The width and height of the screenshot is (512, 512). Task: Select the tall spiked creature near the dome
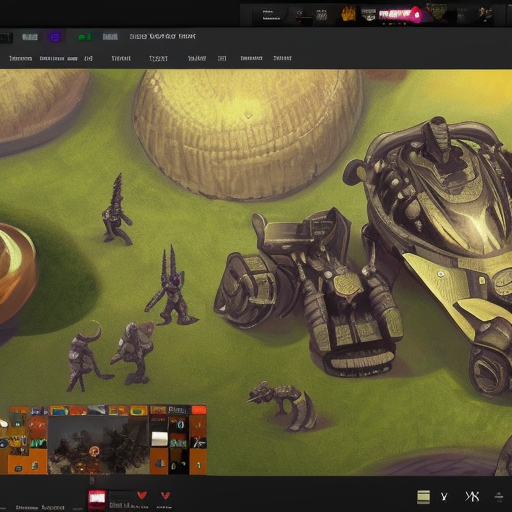coord(116,209)
